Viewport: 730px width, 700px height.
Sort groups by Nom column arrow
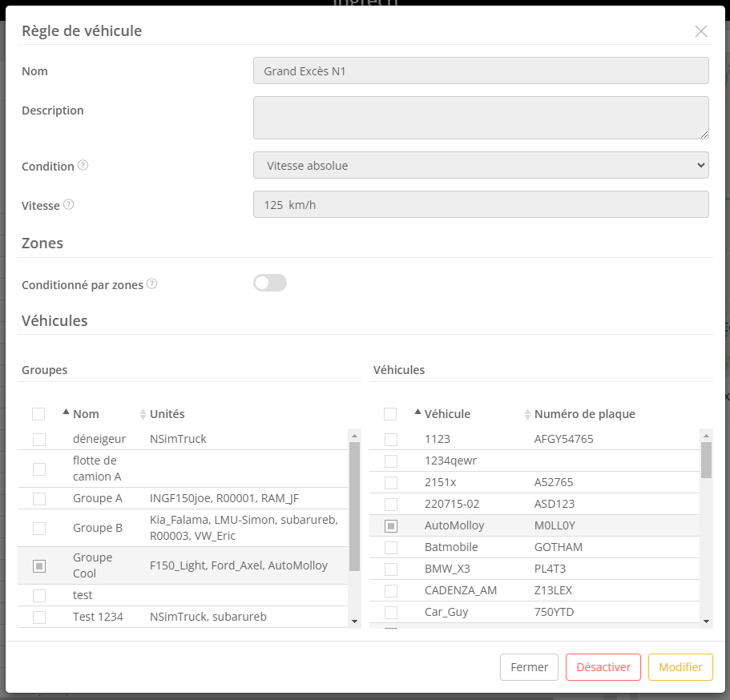[x=66, y=413]
